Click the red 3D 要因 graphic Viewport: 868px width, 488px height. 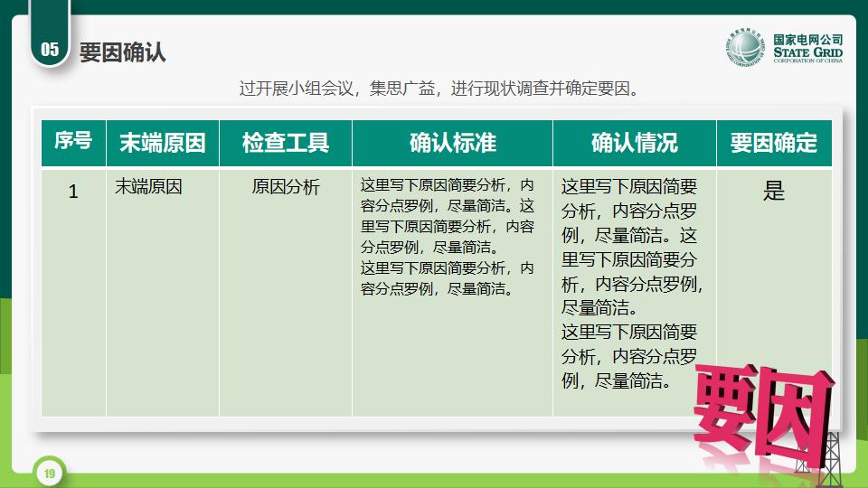tap(763, 416)
